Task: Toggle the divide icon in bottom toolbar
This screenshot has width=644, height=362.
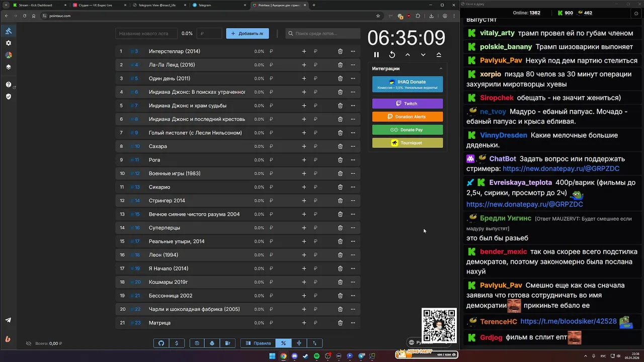Action: (299, 343)
